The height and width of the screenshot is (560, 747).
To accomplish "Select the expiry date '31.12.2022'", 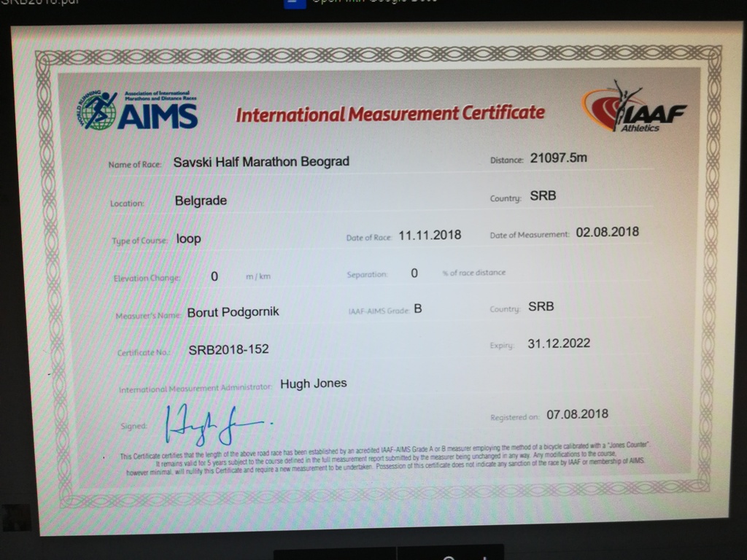I will click(559, 343).
